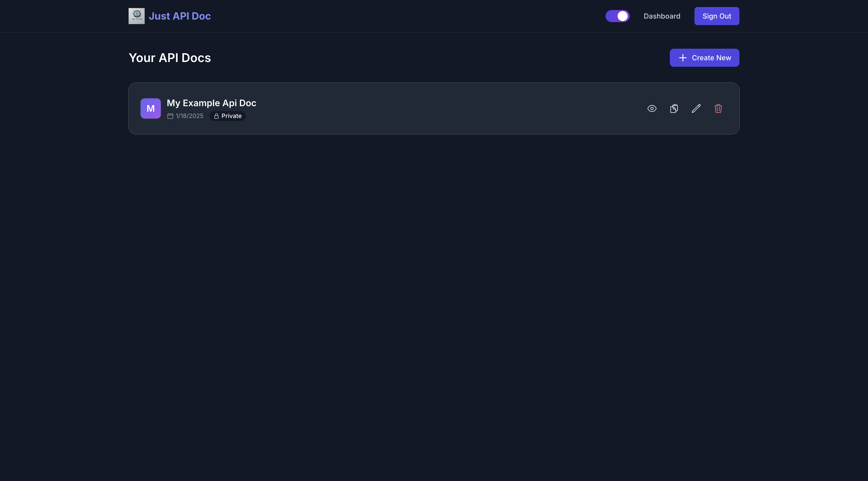Click the purple M avatar tile
The width and height of the screenshot is (868, 481).
[151, 108]
